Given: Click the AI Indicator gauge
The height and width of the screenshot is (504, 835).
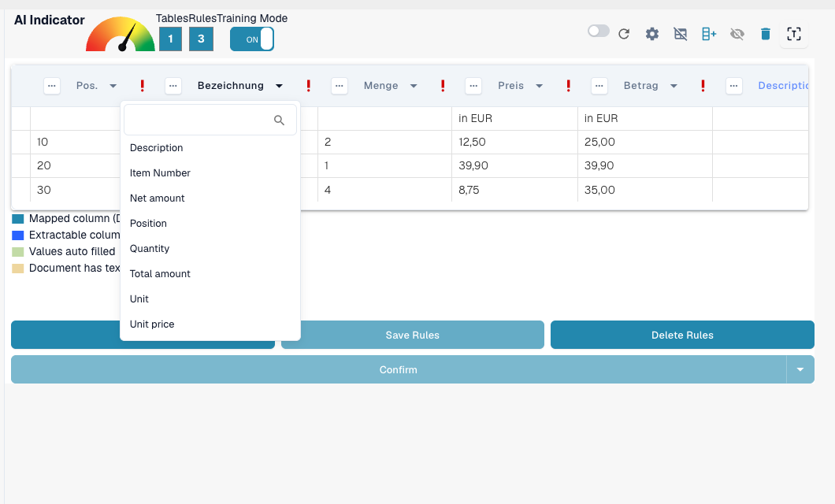Looking at the screenshot, I should (121, 35).
